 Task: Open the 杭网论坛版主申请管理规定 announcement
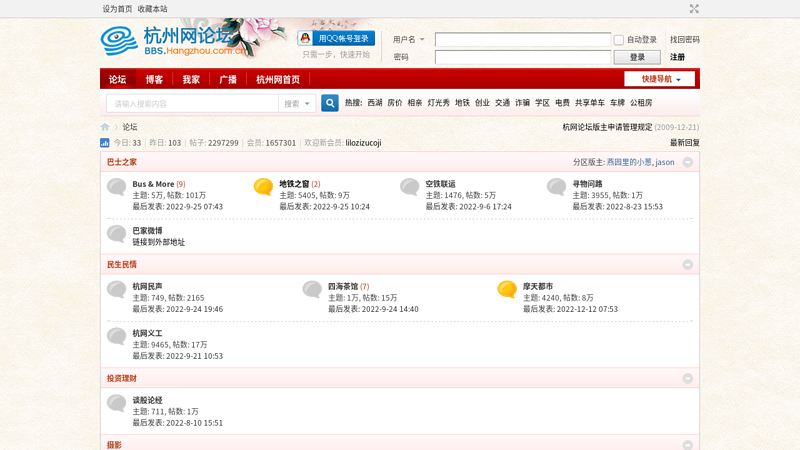pos(607,127)
